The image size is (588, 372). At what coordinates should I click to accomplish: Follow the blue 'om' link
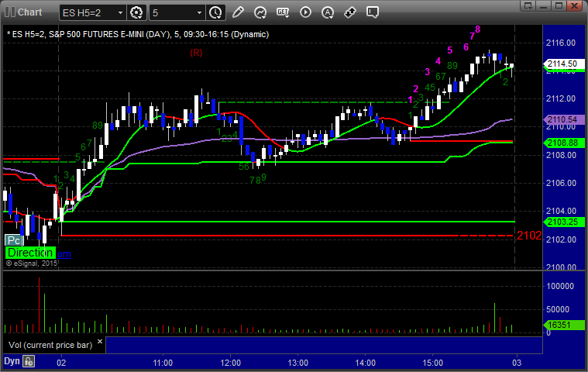64,254
